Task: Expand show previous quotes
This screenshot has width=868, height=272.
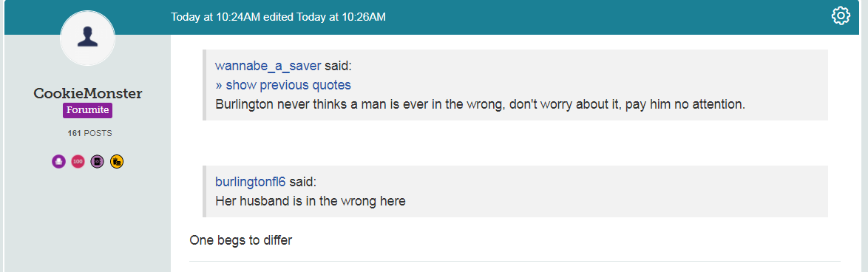Action: 283,85
